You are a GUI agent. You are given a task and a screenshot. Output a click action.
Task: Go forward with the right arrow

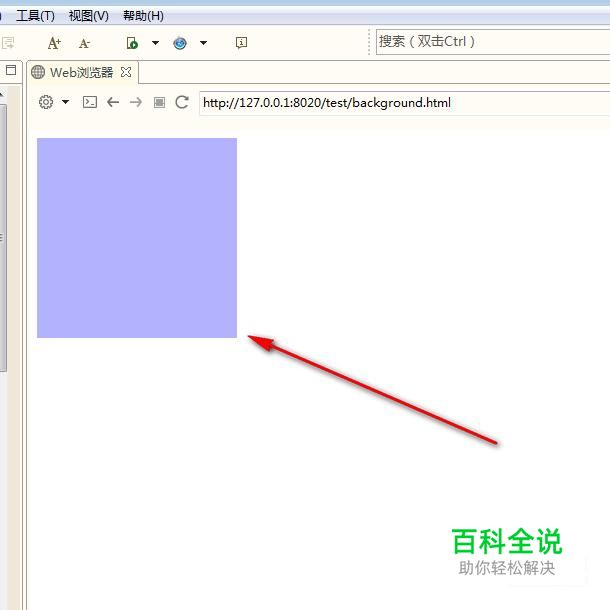click(x=136, y=102)
